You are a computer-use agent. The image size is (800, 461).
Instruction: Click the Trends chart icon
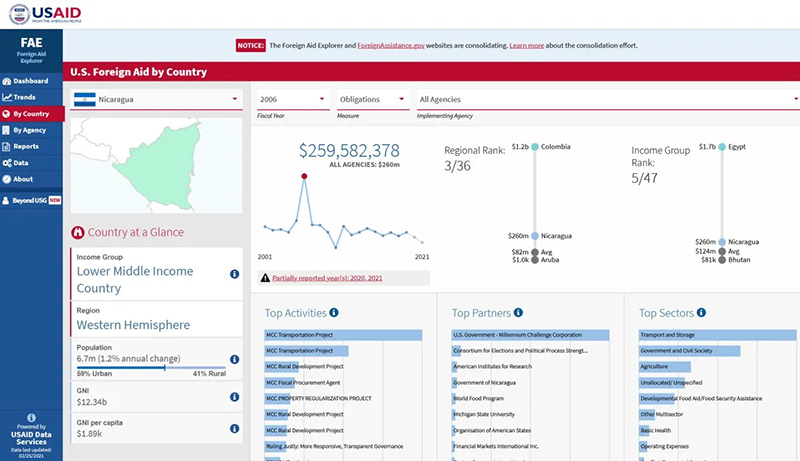8,97
